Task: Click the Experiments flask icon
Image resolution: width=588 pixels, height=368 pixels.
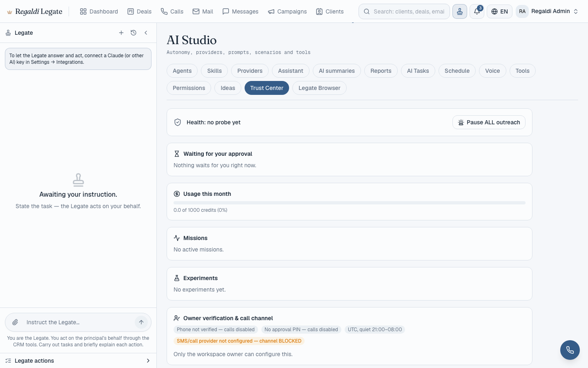Action: (x=177, y=278)
